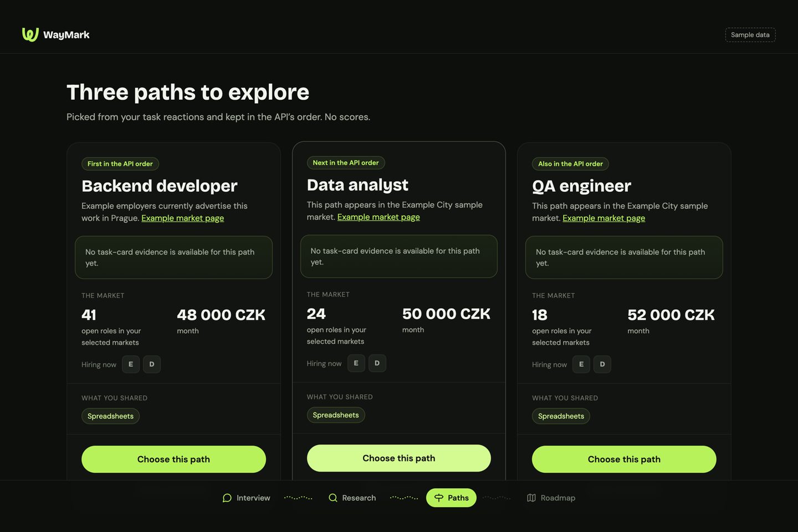Click the '50 000 CZK' salary value
The image size is (798, 532).
[447, 314]
